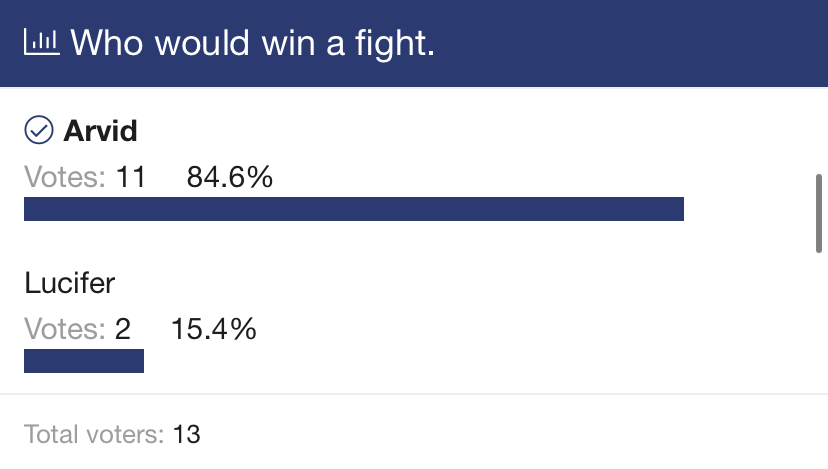Click the total voters number 13

click(186, 435)
